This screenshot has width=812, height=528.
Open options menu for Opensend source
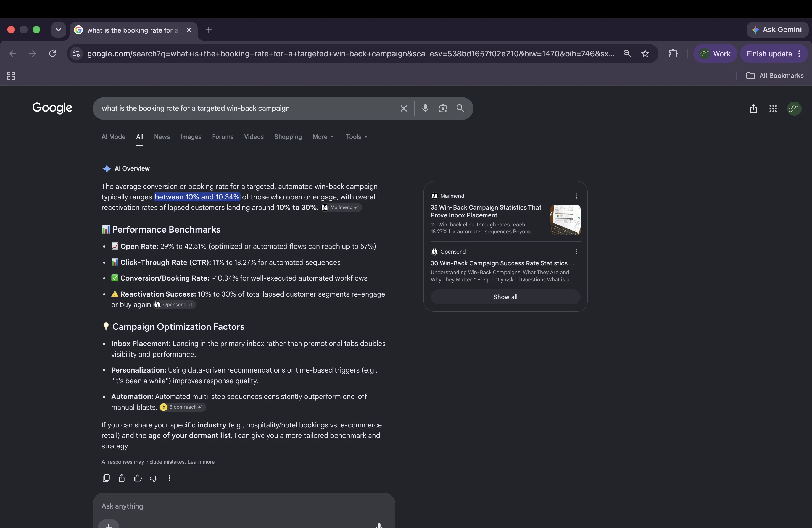(x=576, y=252)
